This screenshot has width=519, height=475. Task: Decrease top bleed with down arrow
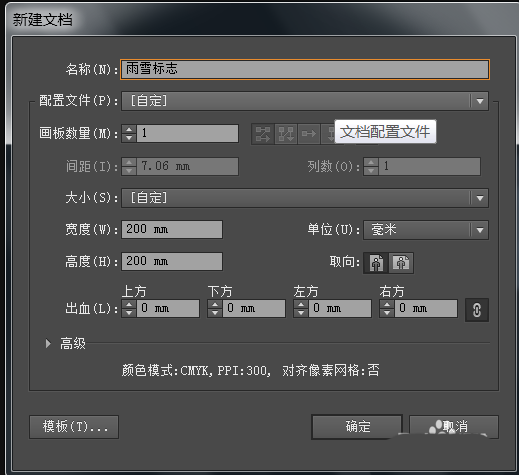129,313
